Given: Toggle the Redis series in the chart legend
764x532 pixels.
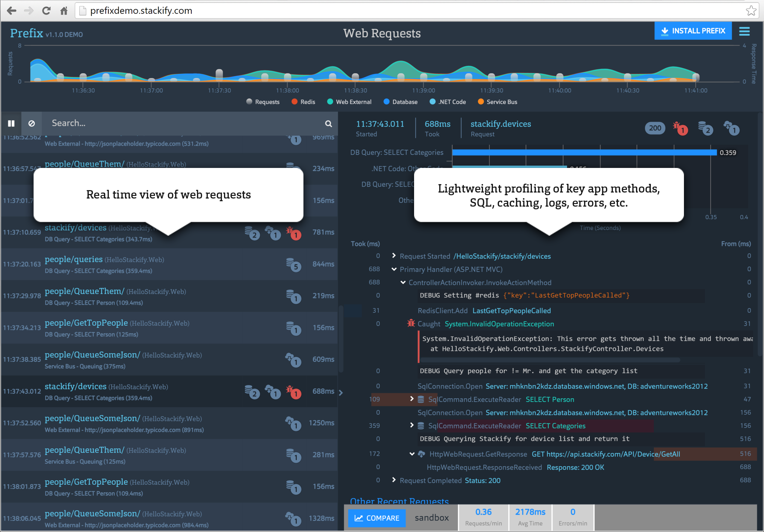Looking at the screenshot, I should coord(303,102).
